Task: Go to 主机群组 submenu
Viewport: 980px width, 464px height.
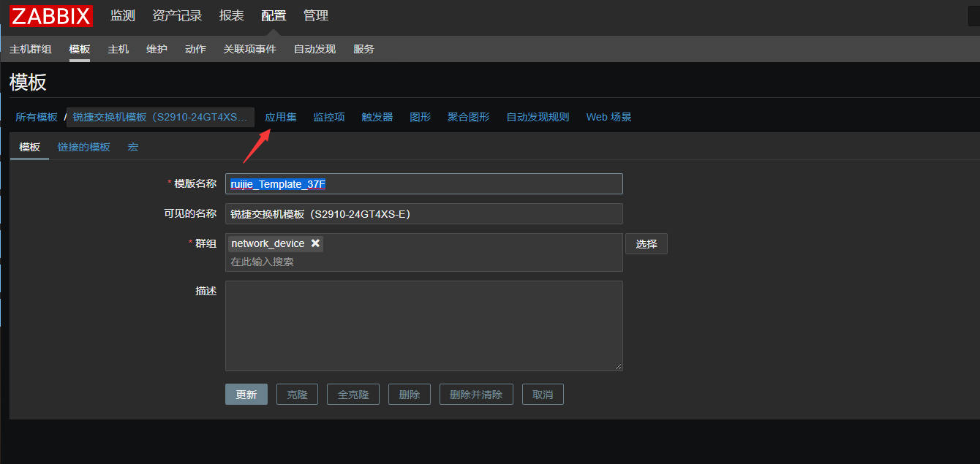Action: pyautogui.click(x=31, y=49)
